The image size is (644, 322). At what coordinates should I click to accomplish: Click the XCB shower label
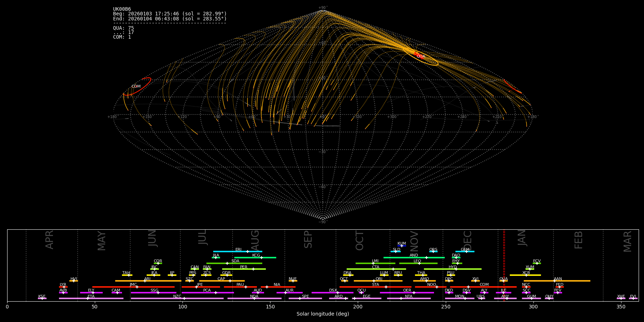tap(526, 273)
